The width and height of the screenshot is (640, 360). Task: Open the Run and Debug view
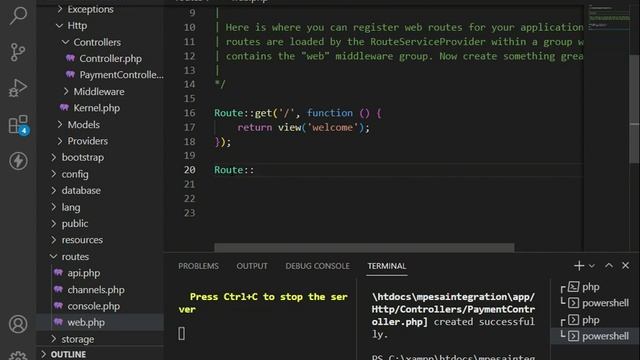point(18,88)
